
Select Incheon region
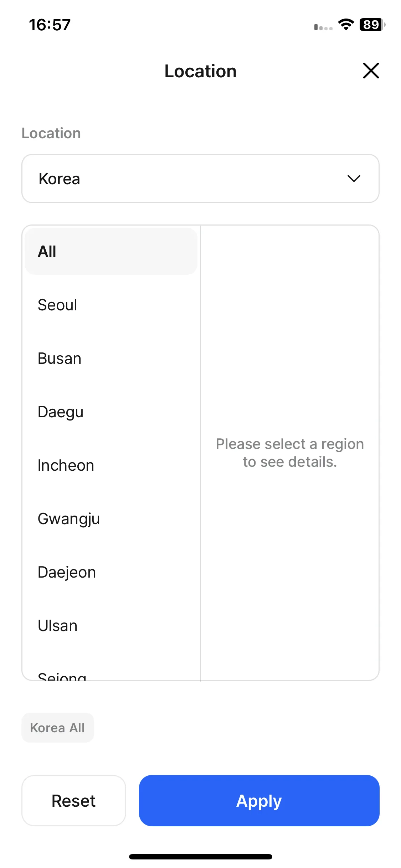[x=111, y=465]
